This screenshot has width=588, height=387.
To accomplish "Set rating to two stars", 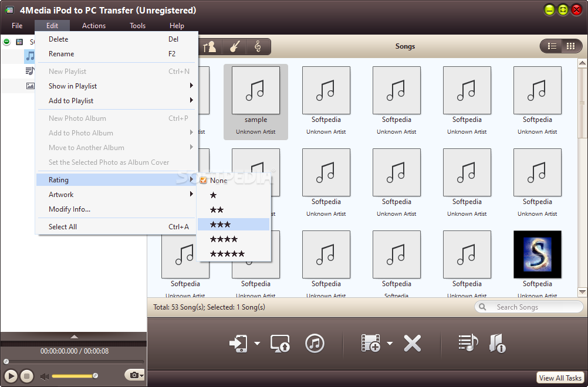I will pos(233,210).
